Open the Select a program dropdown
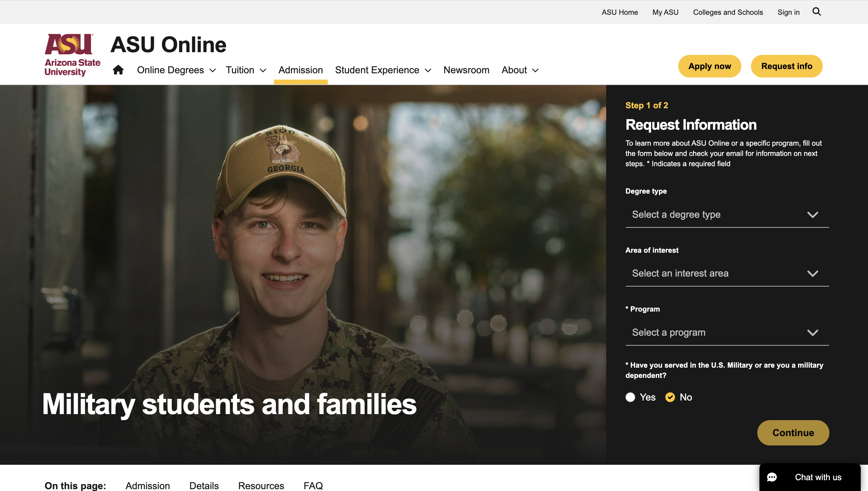Screen dimensions: 868x491 click(727, 332)
